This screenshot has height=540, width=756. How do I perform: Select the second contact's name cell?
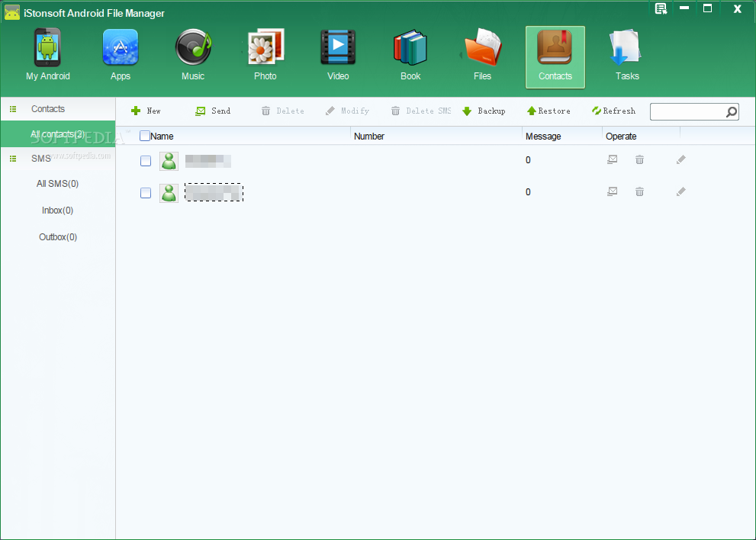[x=214, y=192]
